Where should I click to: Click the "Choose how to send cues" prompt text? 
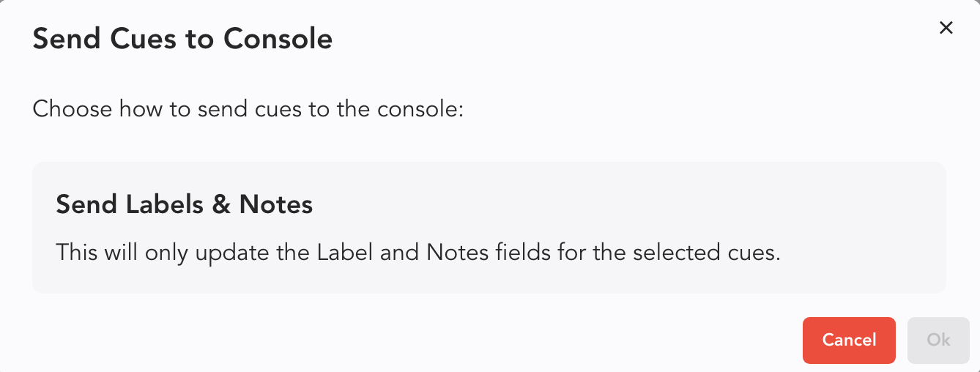pos(248,110)
